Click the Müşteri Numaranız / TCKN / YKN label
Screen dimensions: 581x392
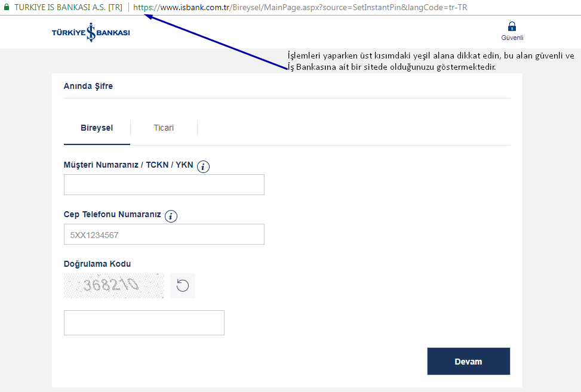click(128, 165)
